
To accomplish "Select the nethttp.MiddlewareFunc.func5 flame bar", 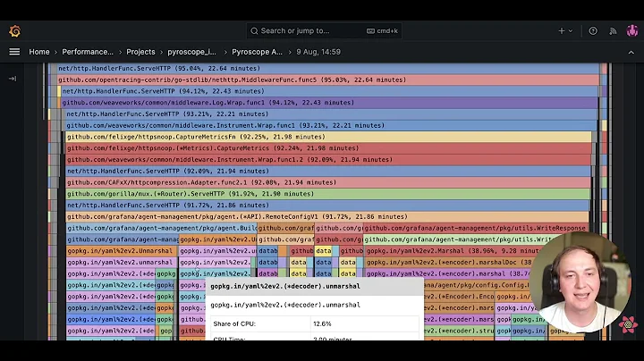I will click(327, 80).
